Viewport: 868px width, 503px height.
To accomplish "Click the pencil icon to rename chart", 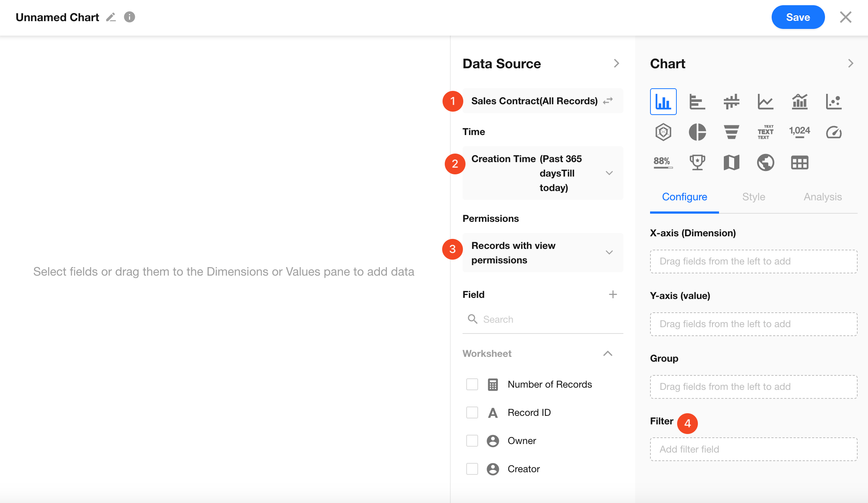I will point(111,17).
